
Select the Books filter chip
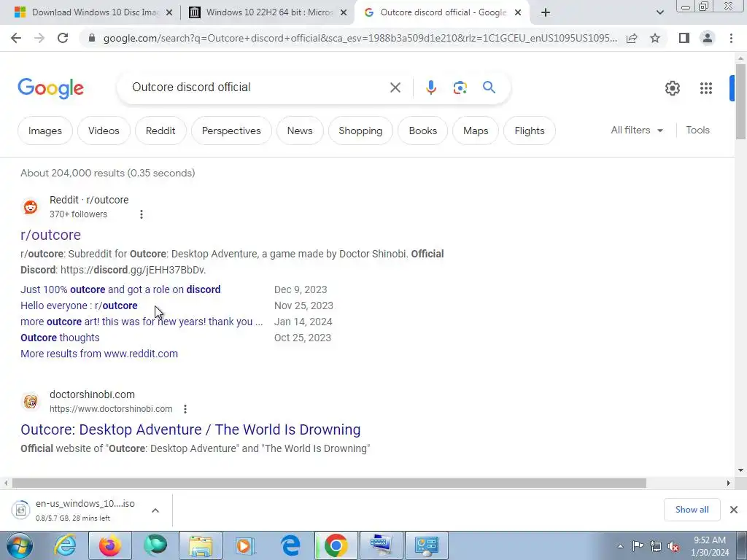pos(423,131)
